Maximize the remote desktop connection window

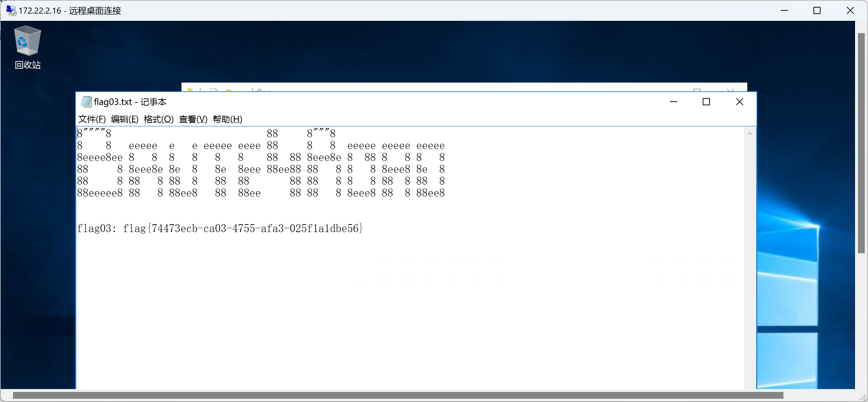click(x=817, y=10)
